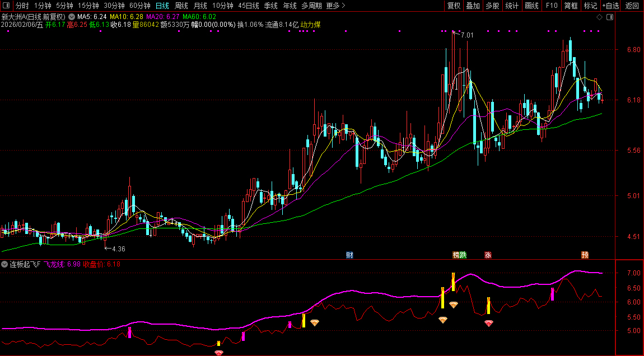Add the stock via +自选 button
Viewport: 644px width, 356px height.
pyautogui.click(x=610, y=6)
